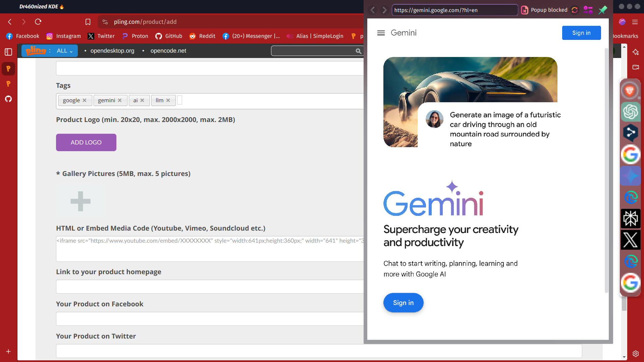The height and width of the screenshot is (362, 644).
Task: Bookmark the current page
Action: [x=88, y=22]
